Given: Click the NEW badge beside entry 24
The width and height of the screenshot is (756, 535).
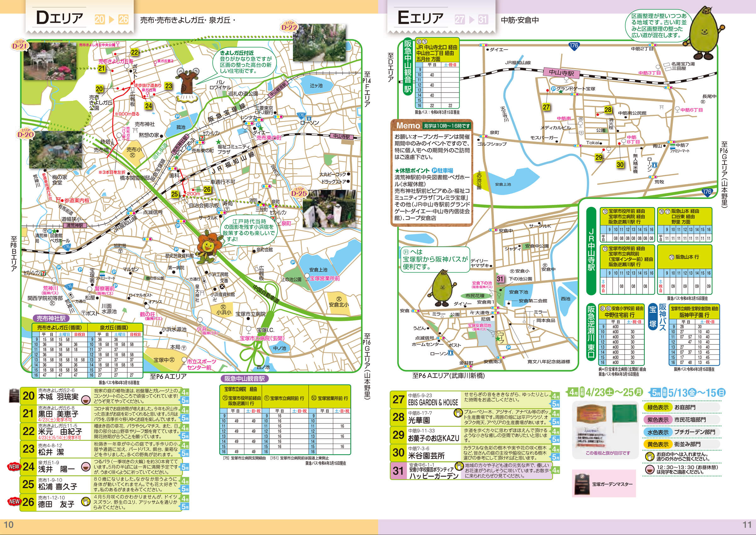Looking at the screenshot, I should pyautogui.click(x=14, y=467).
